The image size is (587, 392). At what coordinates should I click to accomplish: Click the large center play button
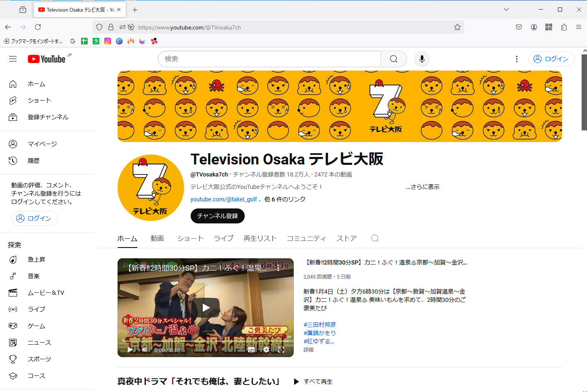[206, 308]
